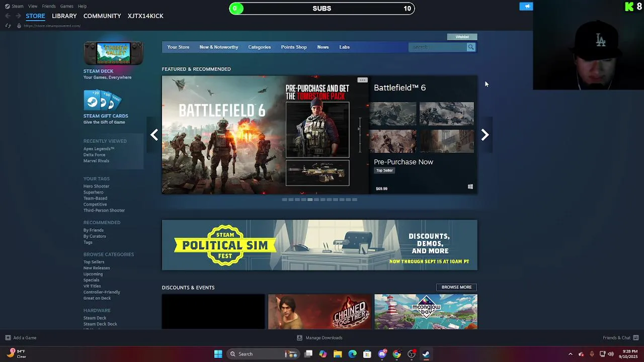This screenshot has height=362, width=644.
Task: Open the Specials category
Action: point(91,280)
